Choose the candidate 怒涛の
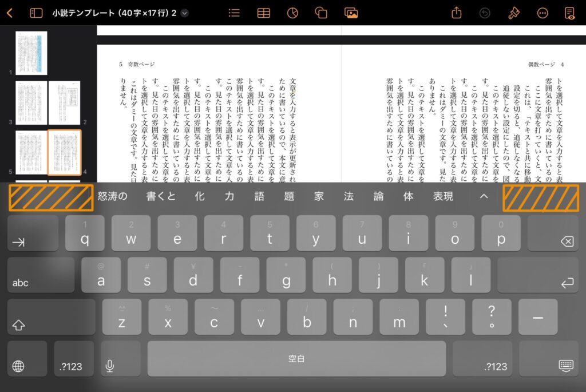586x392 pixels. [113, 197]
